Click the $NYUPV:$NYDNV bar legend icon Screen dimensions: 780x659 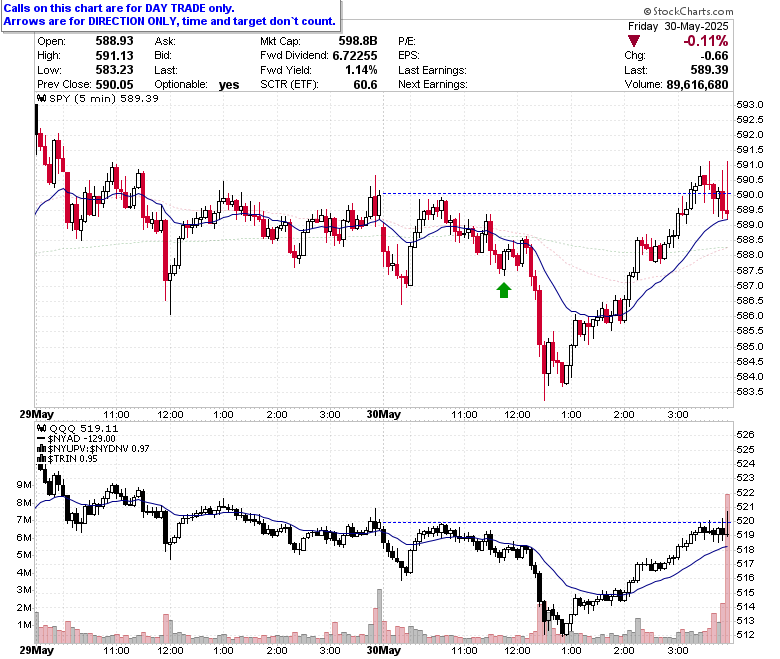tap(42, 449)
